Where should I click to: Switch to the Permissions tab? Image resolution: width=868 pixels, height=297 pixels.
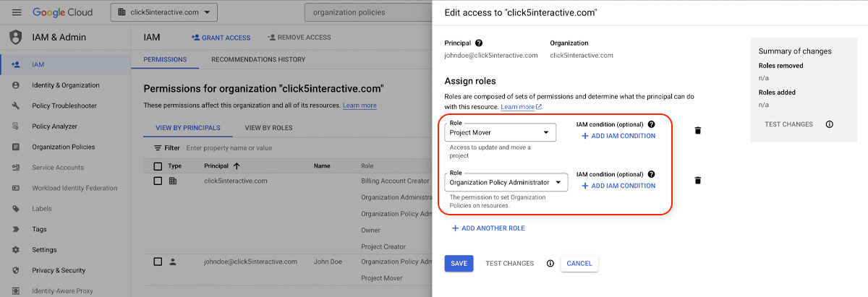tap(165, 59)
